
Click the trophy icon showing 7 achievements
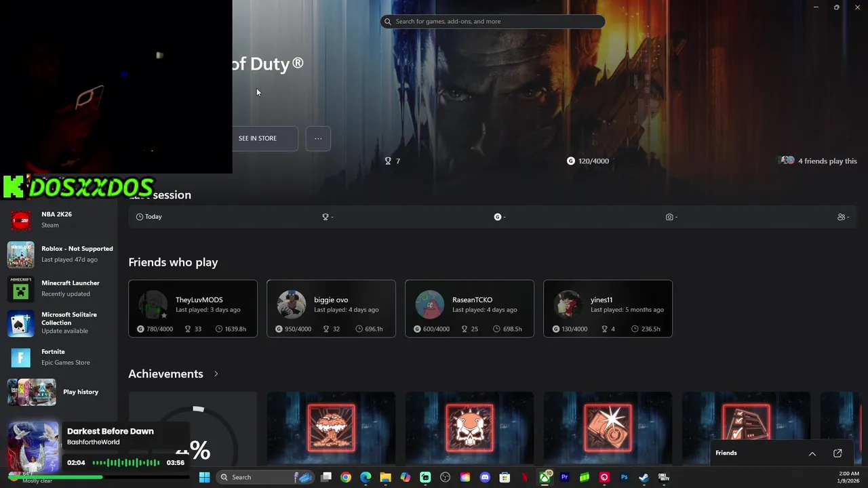click(388, 161)
